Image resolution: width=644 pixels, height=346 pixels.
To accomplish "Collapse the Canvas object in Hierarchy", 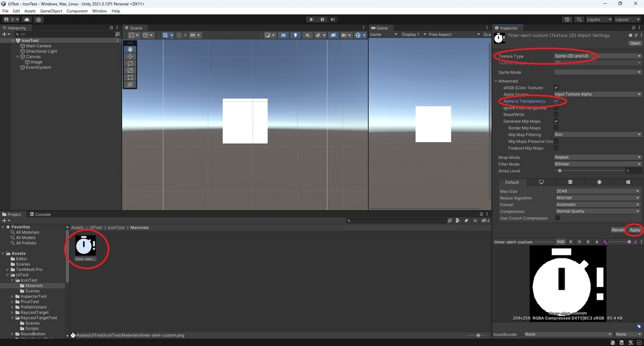I will 17,56.
